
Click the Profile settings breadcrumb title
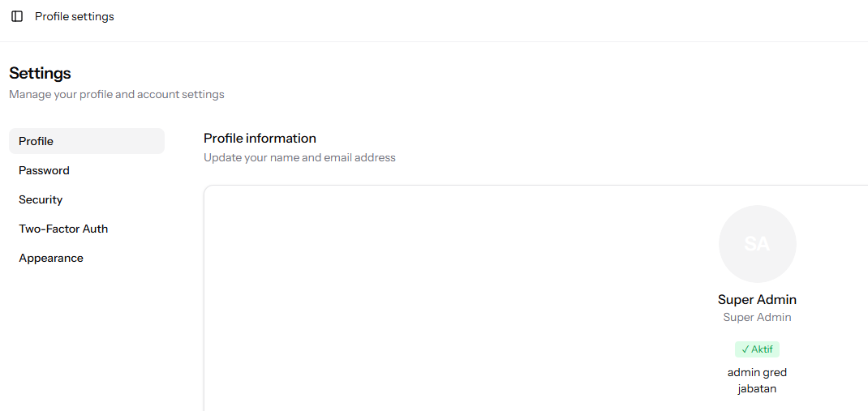pos(75,16)
